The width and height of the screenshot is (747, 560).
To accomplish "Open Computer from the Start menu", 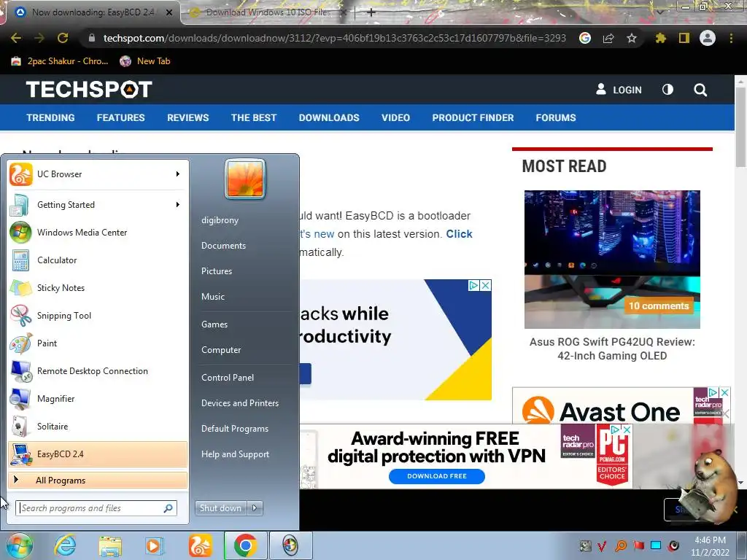I will point(221,350).
